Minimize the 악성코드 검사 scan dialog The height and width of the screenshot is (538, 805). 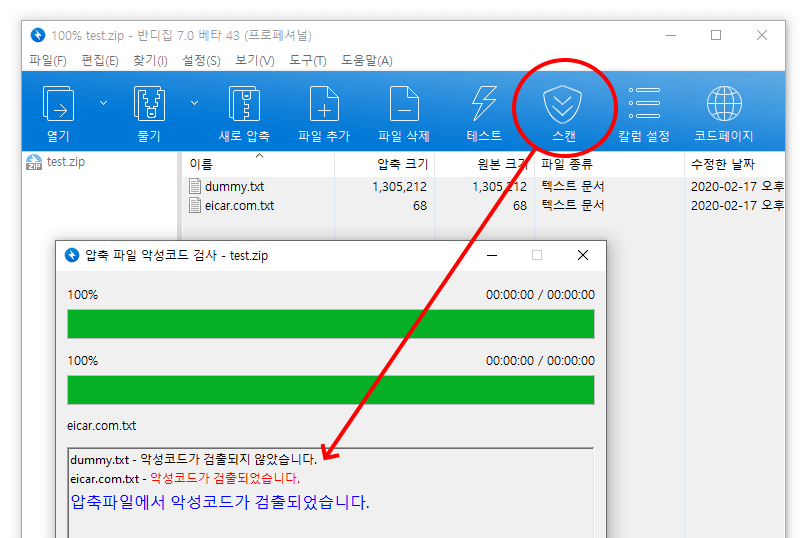pyautogui.click(x=492, y=255)
